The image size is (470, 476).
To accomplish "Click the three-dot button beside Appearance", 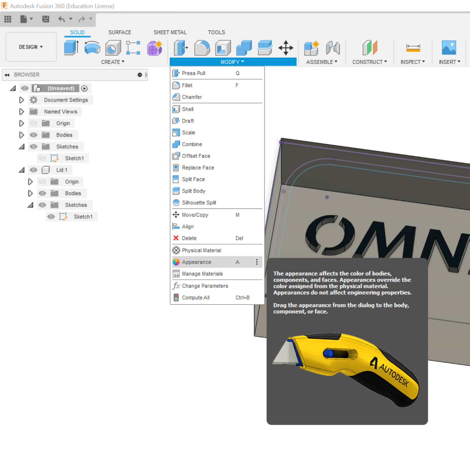I will point(257,262).
